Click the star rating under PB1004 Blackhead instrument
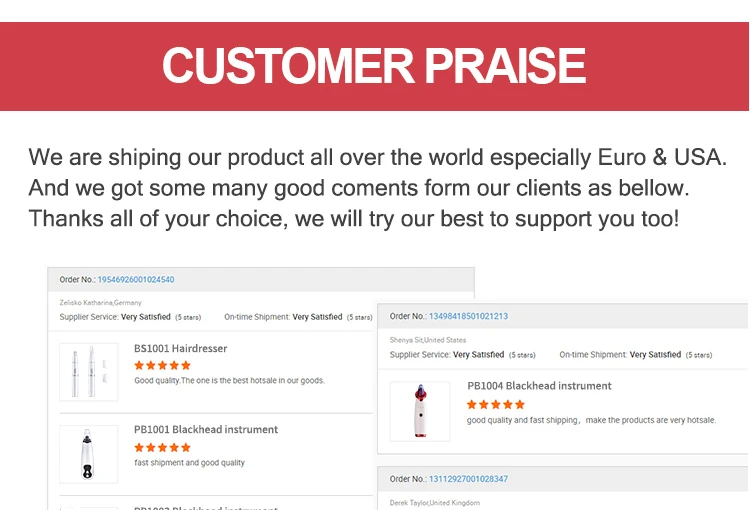 [496, 404]
